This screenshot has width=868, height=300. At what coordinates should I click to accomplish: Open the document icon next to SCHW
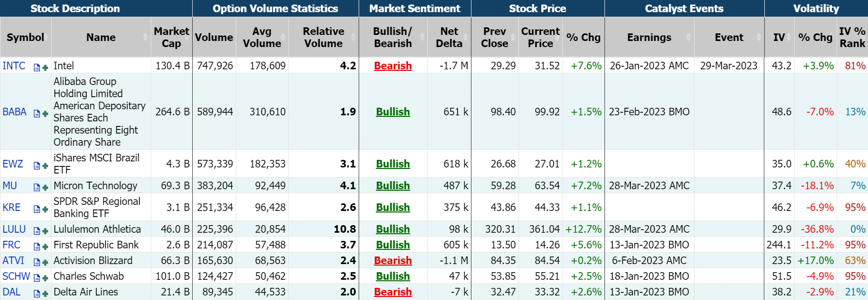37,278
